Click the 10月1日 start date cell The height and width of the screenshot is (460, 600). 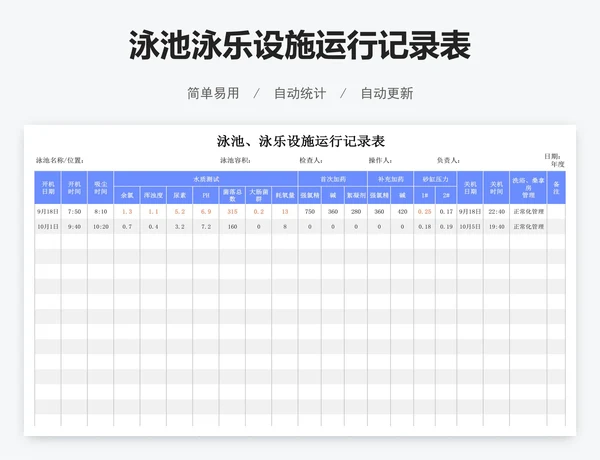tap(48, 227)
